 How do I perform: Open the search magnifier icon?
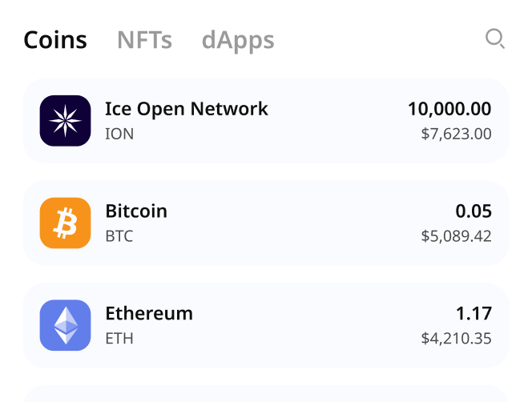click(495, 39)
